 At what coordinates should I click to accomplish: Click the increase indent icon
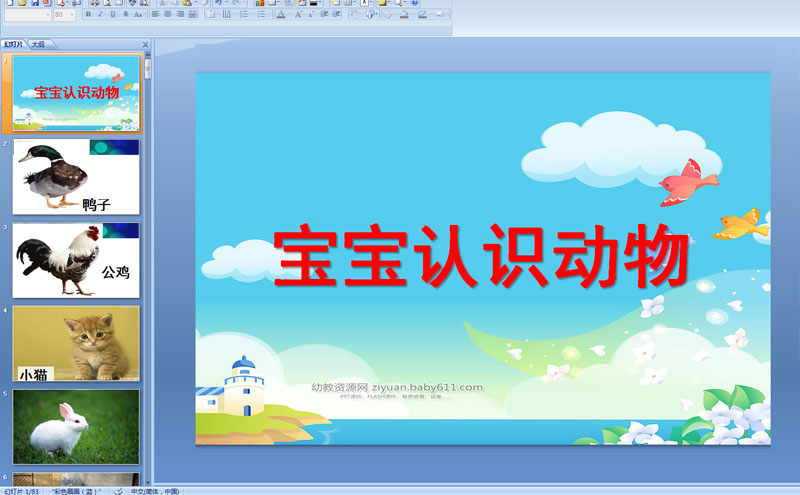[x=336, y=14]
